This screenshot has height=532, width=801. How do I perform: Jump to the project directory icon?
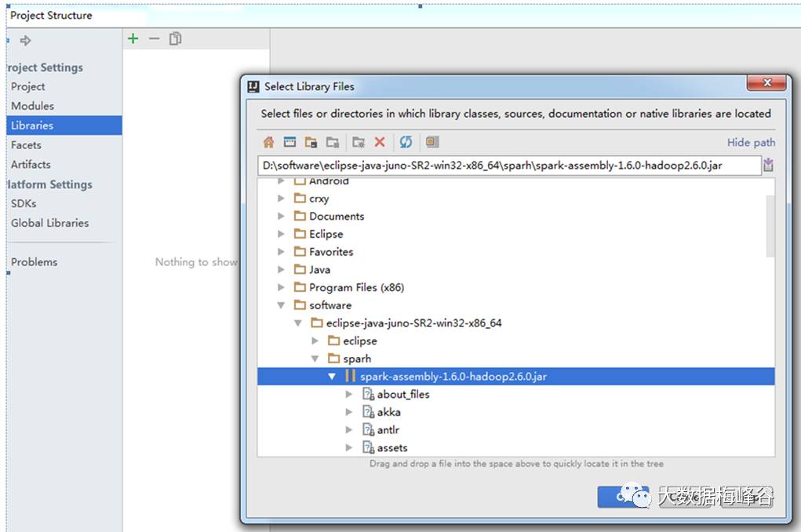pos(311,142)
